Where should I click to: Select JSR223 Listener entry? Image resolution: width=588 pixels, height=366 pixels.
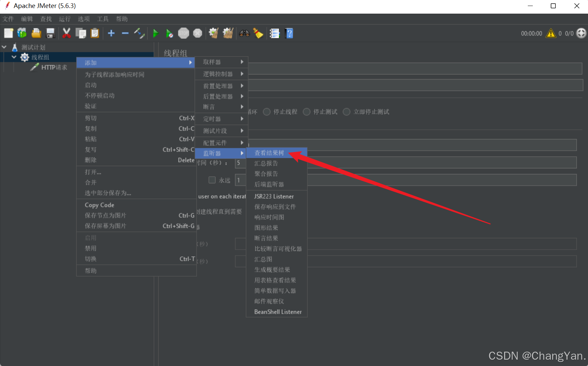pos(276,196)
